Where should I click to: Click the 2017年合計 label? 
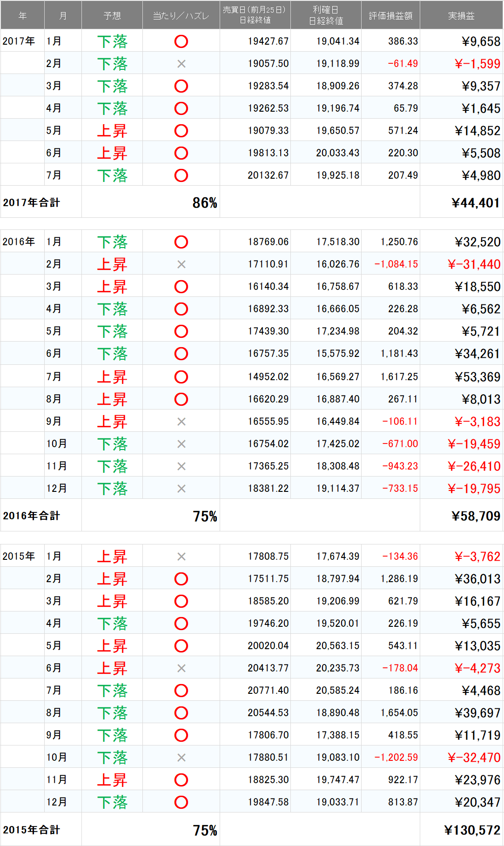coord(31,202)
